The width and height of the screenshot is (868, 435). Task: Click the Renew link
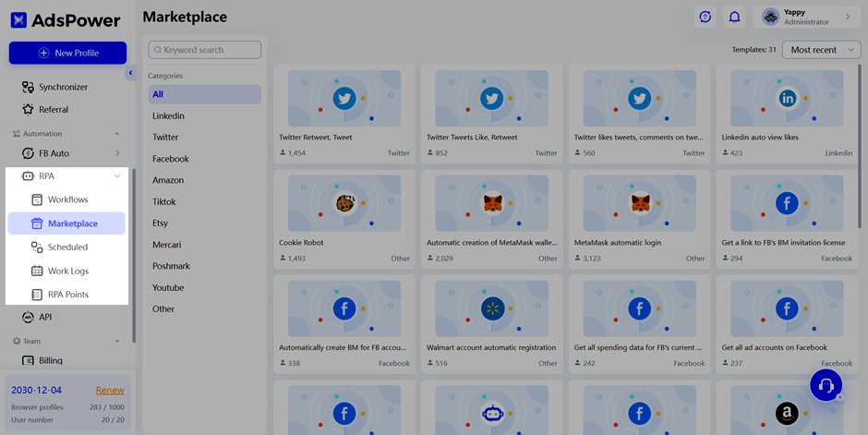point(110,390)
